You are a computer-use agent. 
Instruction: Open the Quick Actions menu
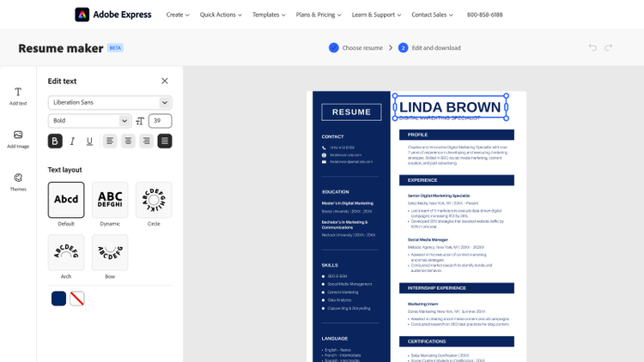[221, 15]
